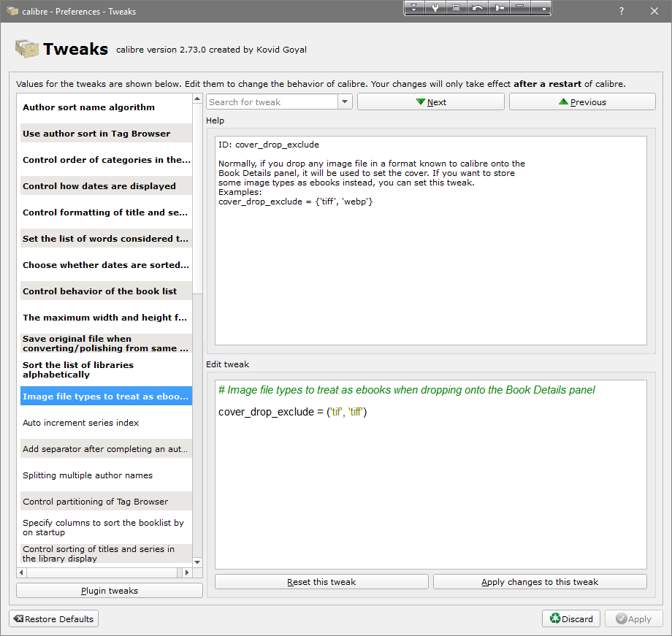Click the example line with 'tiff', 'webp' in Help
The width and height of the screenshot is (672, 636).
point(296,202)
